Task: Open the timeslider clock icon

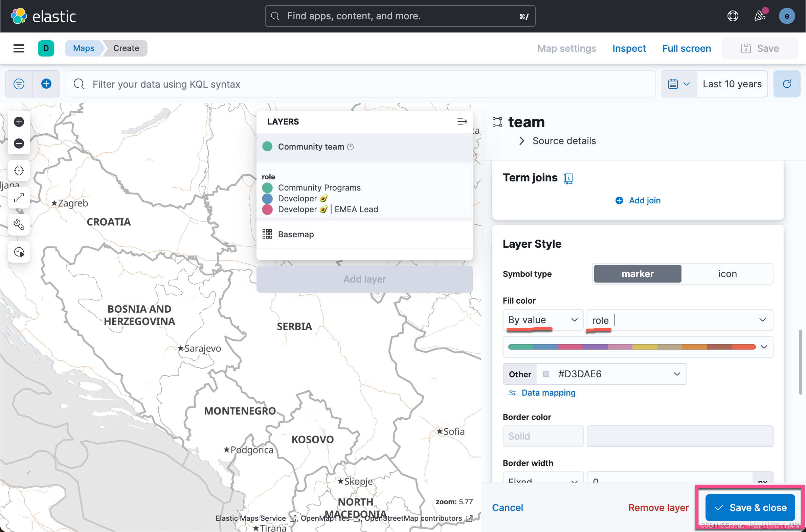Action: [x=19, y=252]
